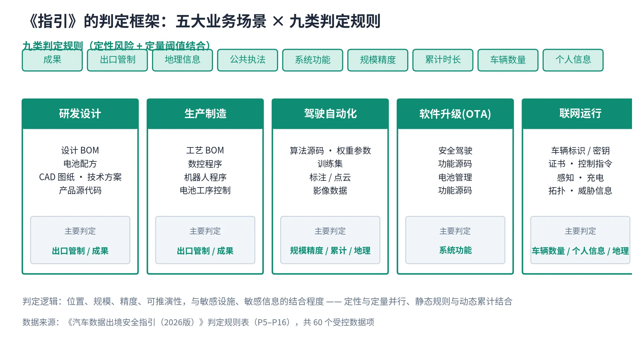Screen dimensions: 644x363
Task: Click 电池工序控制 text line
Action: pyautogui.click(x=205, y=191)
